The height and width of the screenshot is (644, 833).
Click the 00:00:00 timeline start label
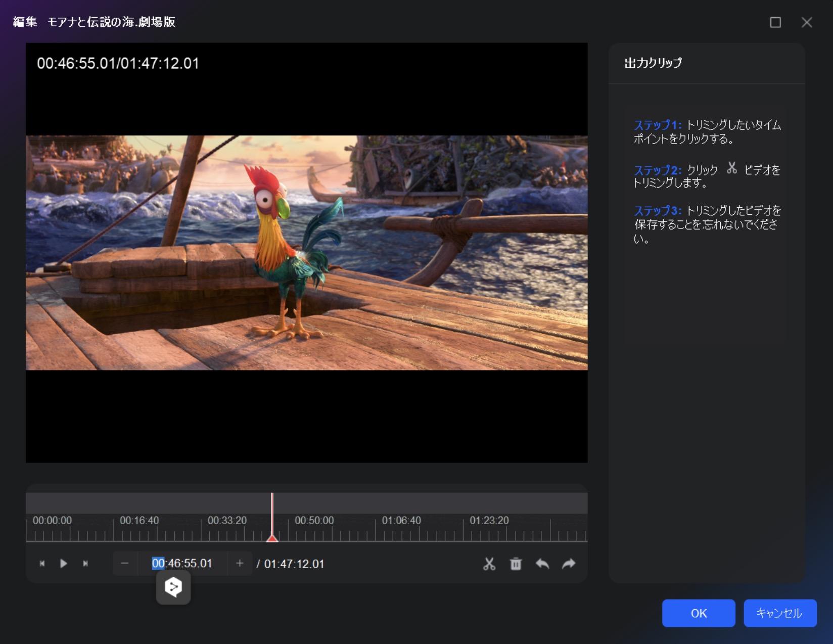[x=52, y=520]
